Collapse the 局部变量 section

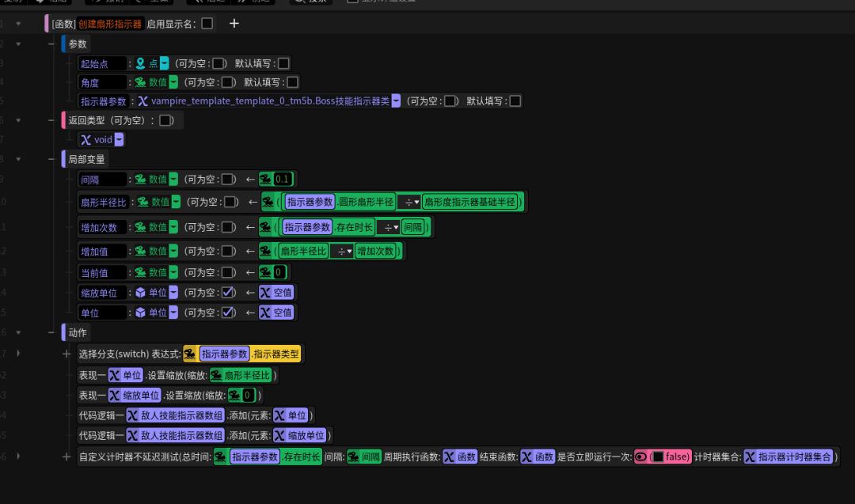[x=51, y=159]
